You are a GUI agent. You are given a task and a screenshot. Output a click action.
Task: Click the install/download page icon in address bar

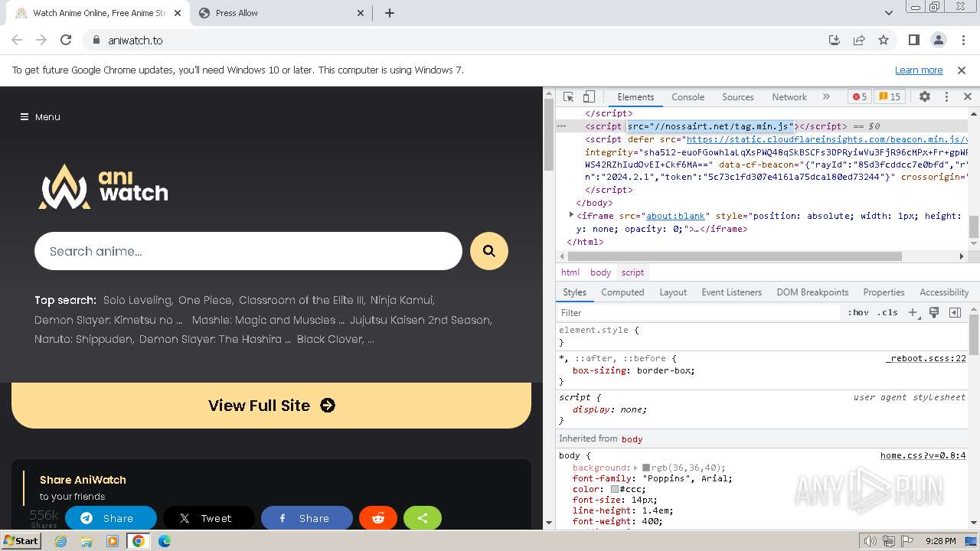835,40
